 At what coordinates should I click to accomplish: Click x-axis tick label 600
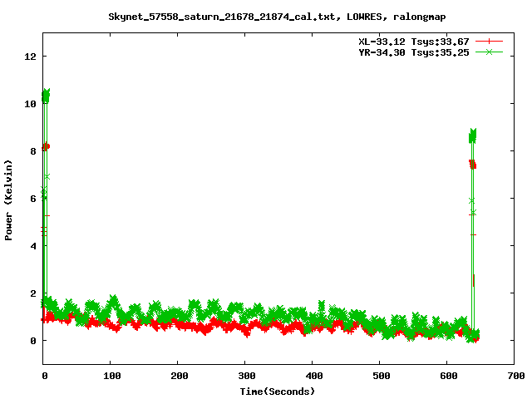tap(449, 376)
